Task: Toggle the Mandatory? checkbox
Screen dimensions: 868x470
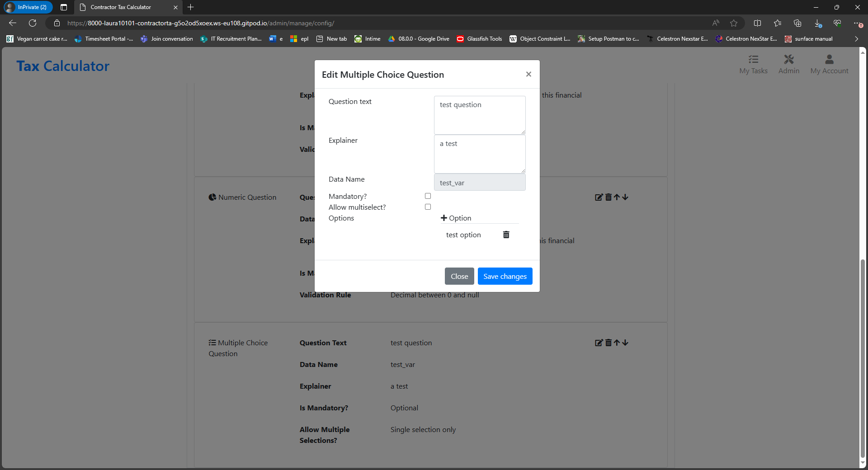Action: tap(428, 196)
